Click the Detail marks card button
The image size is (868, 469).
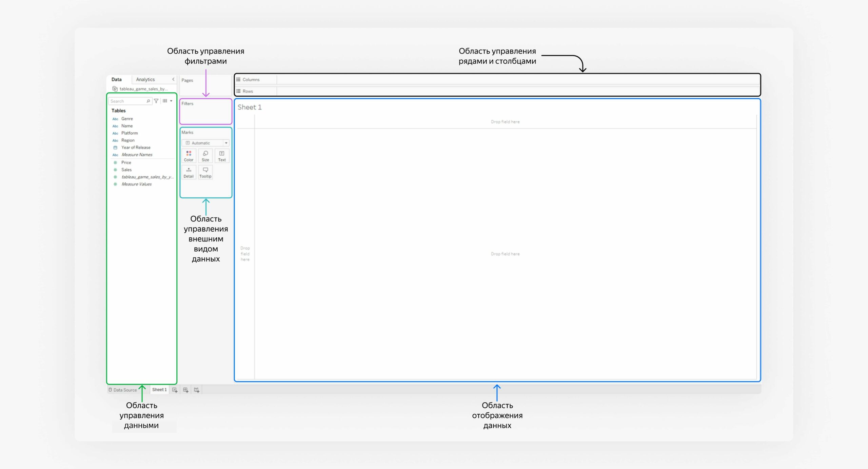click(x=189, y=172)
